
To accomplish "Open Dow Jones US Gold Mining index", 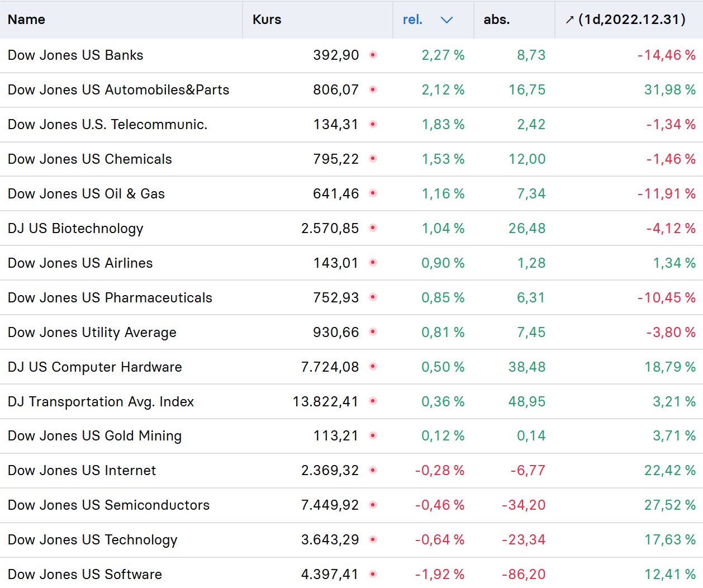I will pos(95,436).
